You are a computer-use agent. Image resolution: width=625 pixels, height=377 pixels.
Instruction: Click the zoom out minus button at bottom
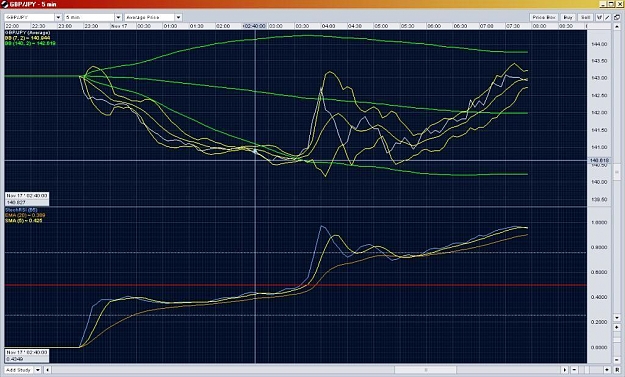(x=574, y=370)
